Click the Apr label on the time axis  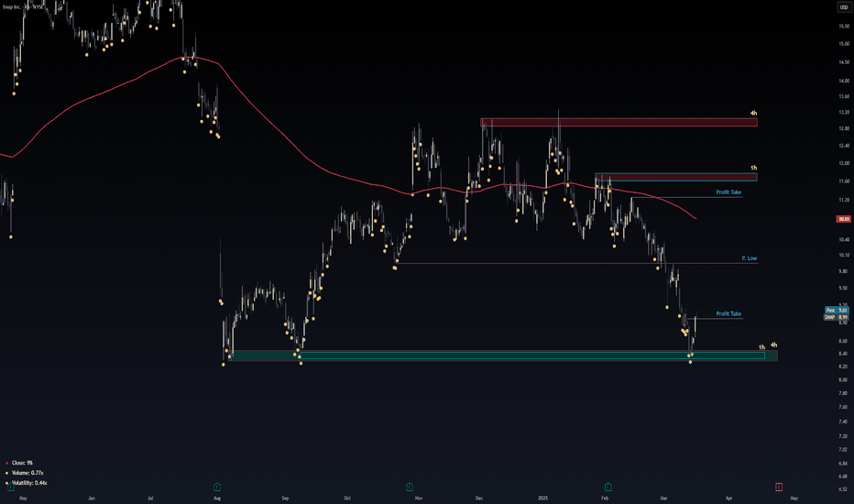pyautogui.click(x=728, y=498)
